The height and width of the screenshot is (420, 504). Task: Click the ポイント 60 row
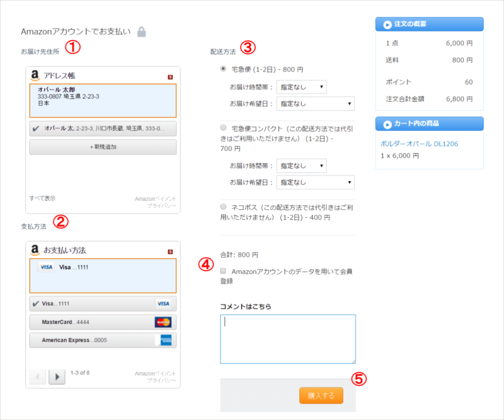pyautogui.click(x=429, y=82)
